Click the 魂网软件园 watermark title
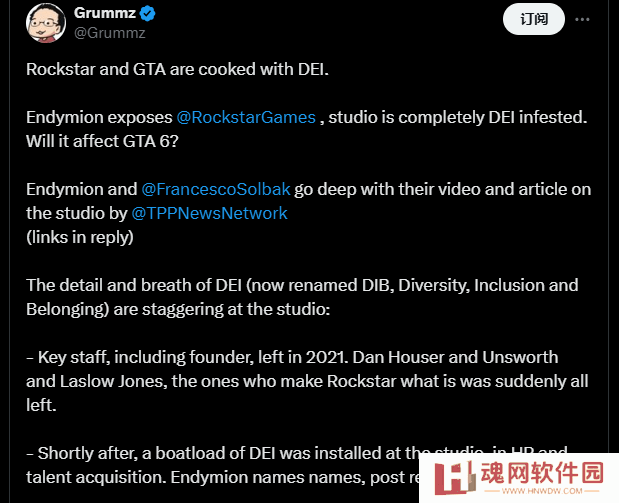This screenshot has height=503, width=619. coord(542,473)
